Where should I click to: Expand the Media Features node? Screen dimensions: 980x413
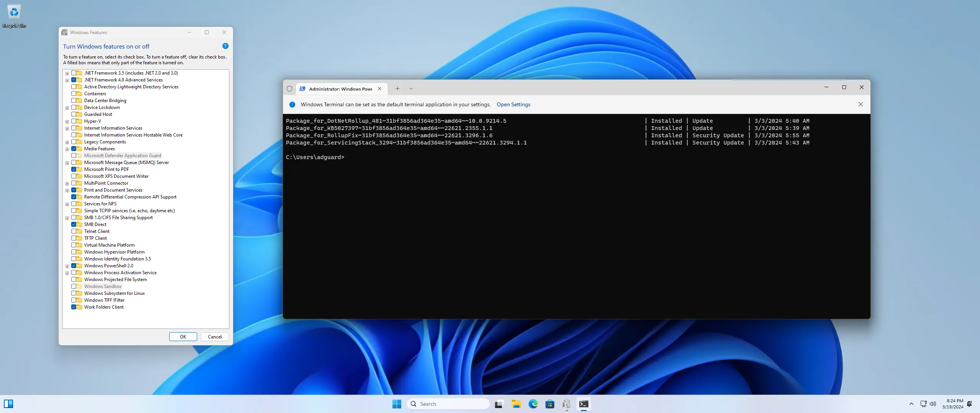[x=67, y=149]
